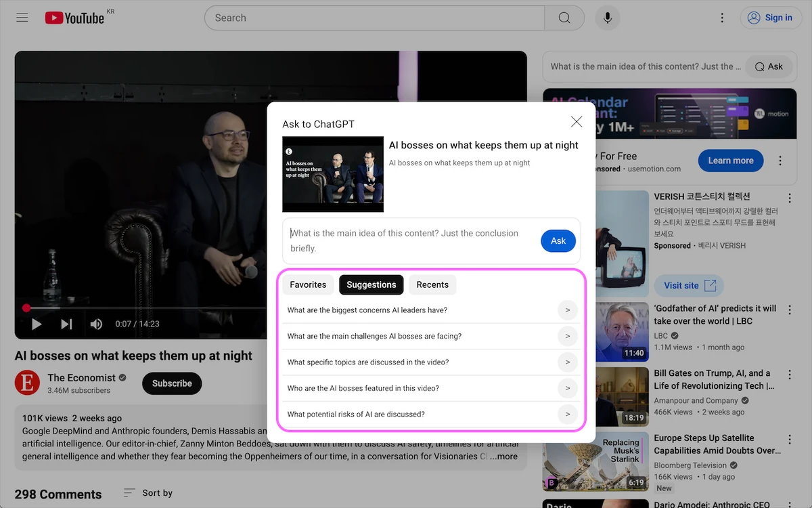
Task: Close the Ask to ChatGPT dialog
Action: 577,122
